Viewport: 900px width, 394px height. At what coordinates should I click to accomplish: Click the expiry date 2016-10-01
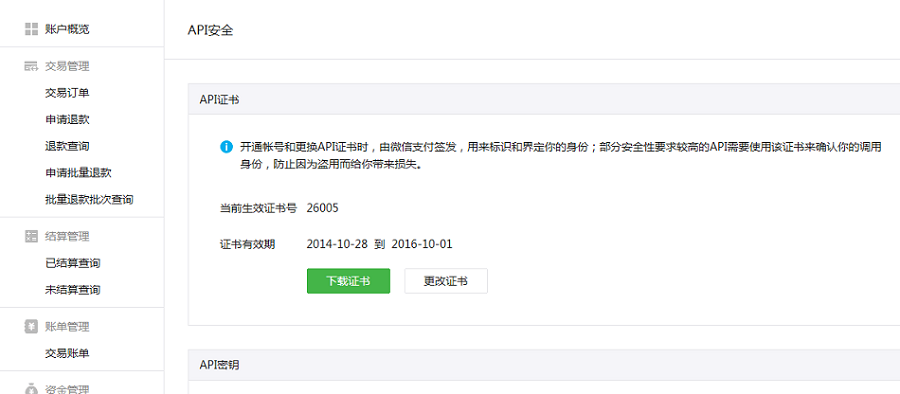422,244
